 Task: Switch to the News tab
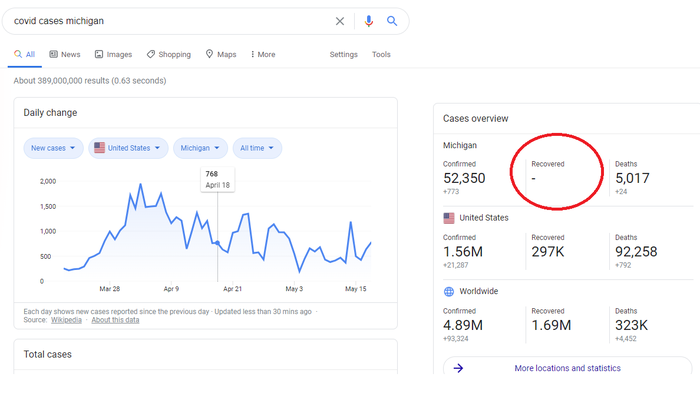(64, 55)
